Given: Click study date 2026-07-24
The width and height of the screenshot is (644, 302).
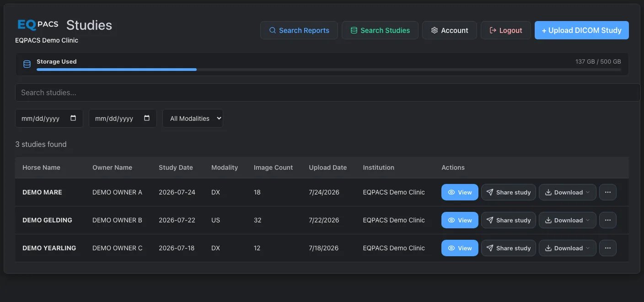Looking at the screenshot, I should click(x=177, y=192).
